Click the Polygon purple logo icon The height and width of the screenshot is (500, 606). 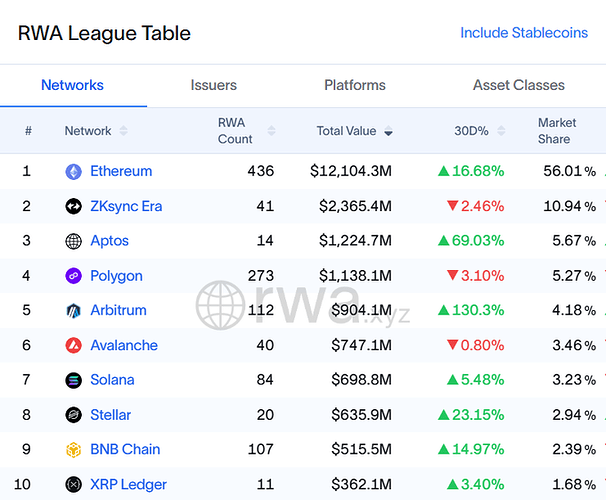[73, 276]
